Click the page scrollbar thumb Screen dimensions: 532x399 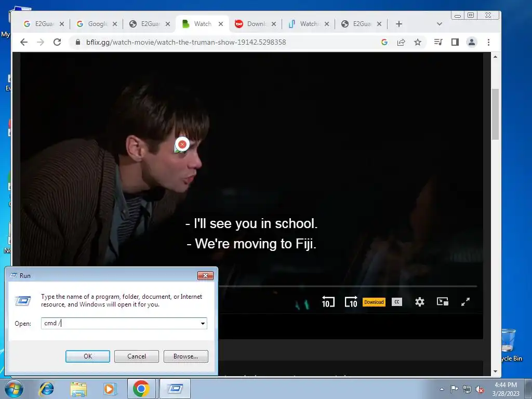495,114
